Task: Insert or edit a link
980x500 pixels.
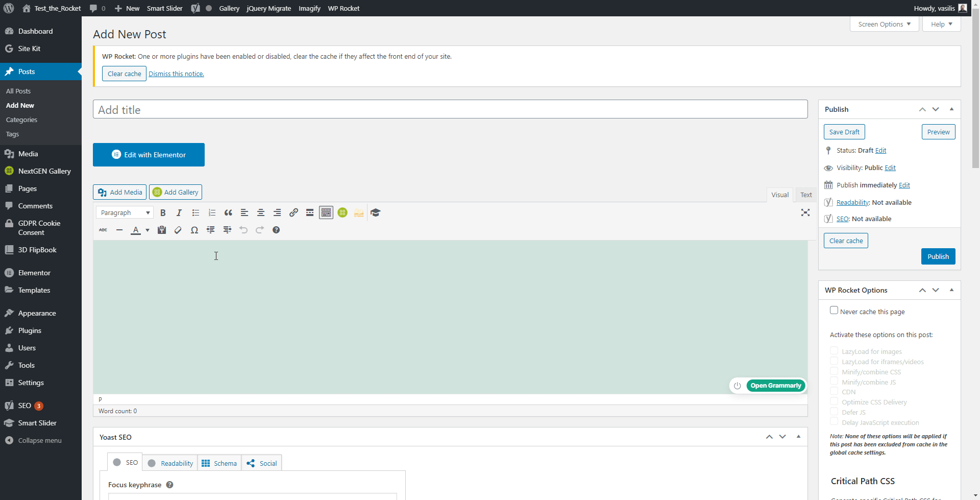Action: tap(293, 213)
